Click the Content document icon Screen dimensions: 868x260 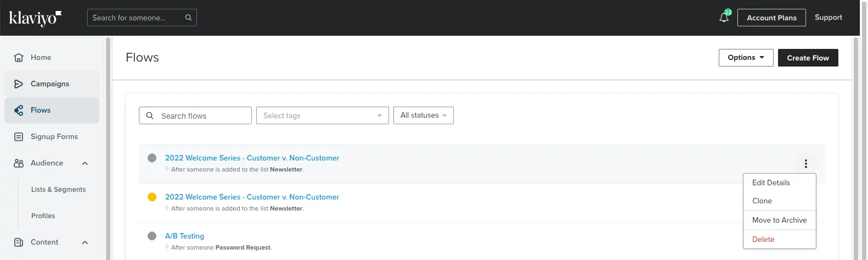tap(19, 242)
